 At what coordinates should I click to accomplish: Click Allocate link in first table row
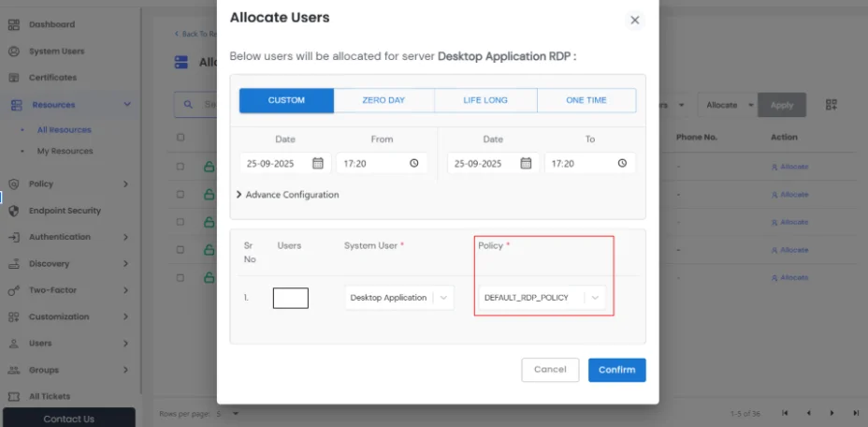coord(790,167)
